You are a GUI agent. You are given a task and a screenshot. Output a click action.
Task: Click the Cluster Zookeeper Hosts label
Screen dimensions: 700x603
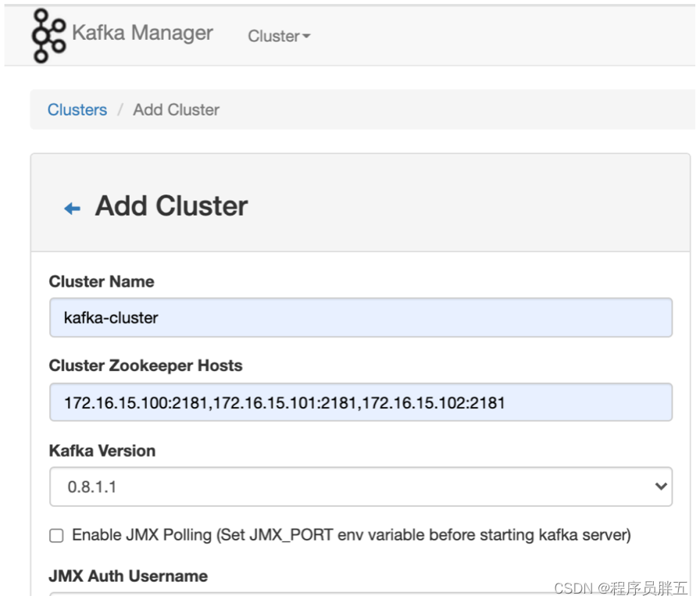tap(145, 366)
